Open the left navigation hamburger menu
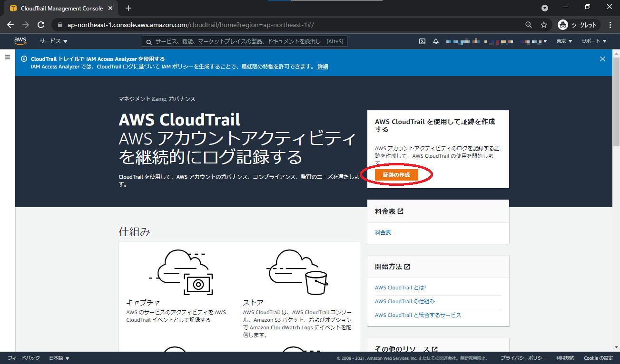This screenshot has height=364, width=620. pos(8,57)
